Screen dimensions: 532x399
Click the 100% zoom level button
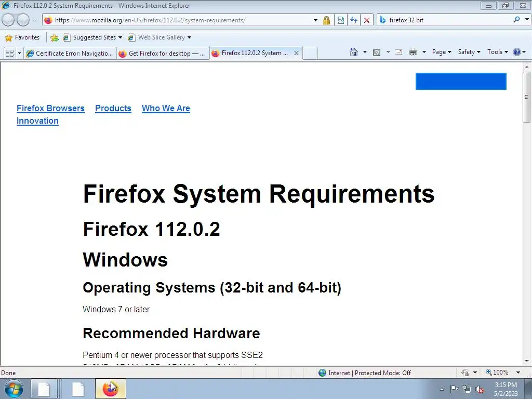497,373
